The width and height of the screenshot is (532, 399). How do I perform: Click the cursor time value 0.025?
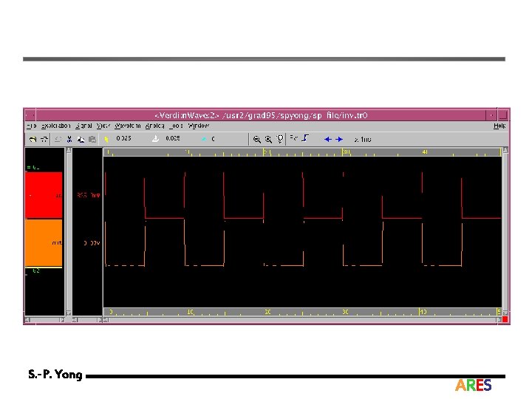[x=123, y=138]
